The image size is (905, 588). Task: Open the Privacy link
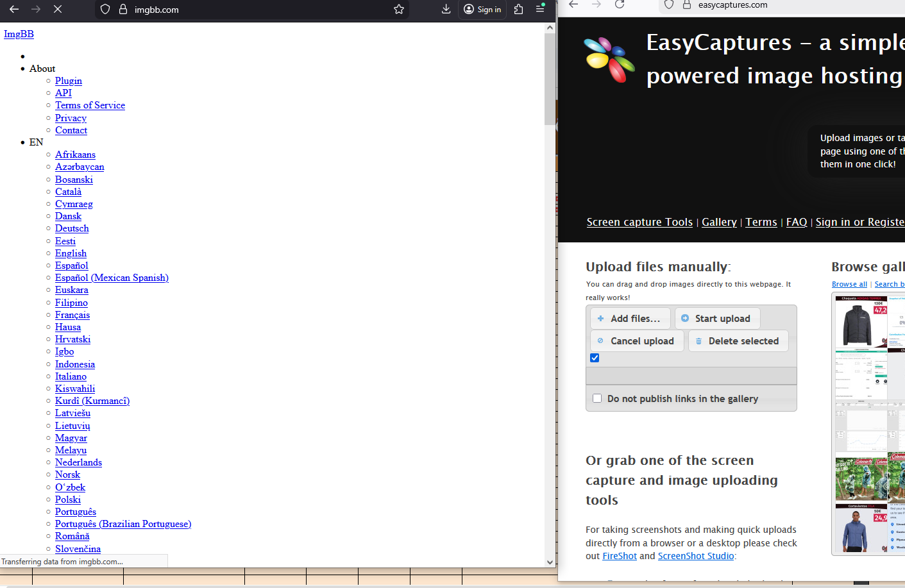click(x=71, y=118)
